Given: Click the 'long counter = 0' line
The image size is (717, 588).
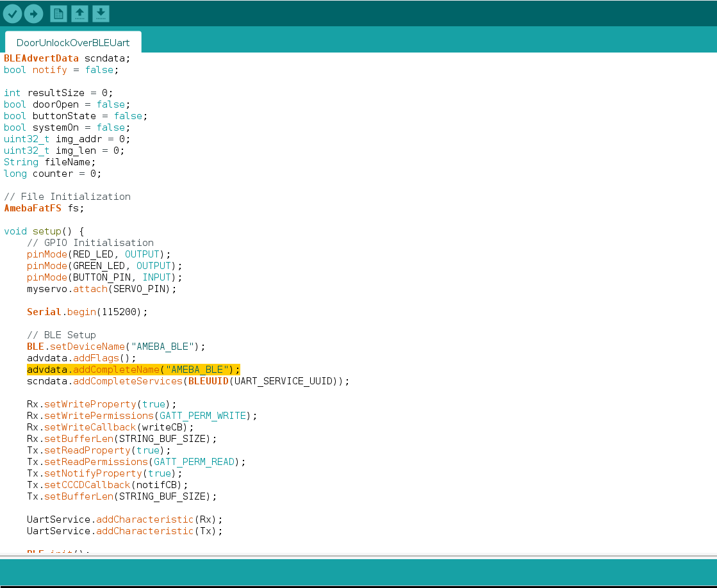Looking at the screenshot, I should [x=53, y=174].
